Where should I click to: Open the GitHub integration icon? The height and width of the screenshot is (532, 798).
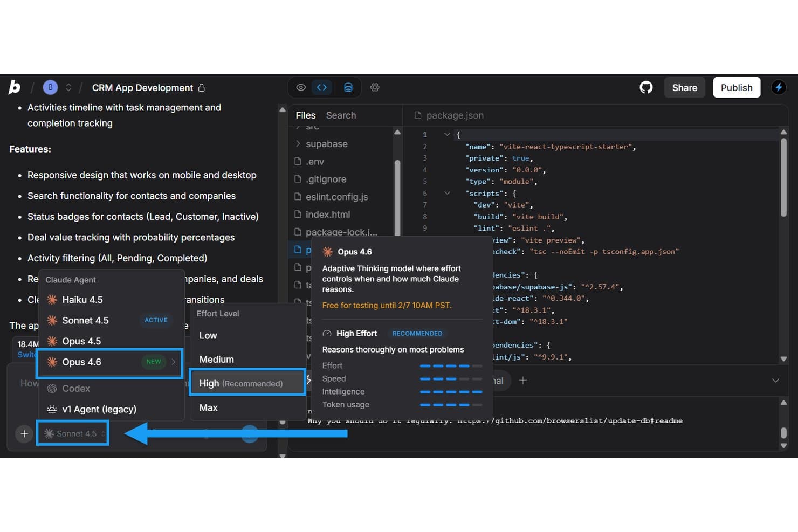pos(646,87)
